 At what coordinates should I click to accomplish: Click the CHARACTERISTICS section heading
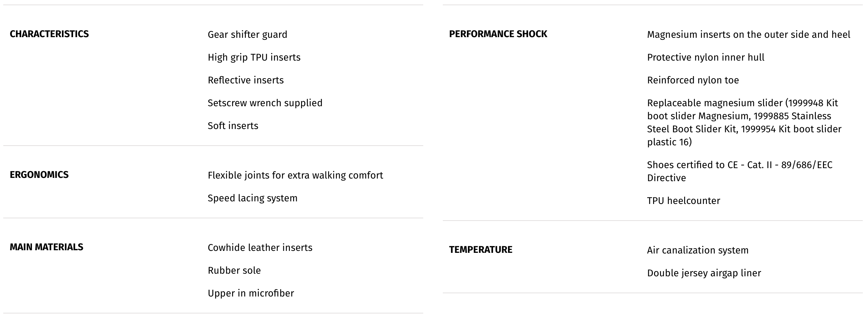coord(49,34)
